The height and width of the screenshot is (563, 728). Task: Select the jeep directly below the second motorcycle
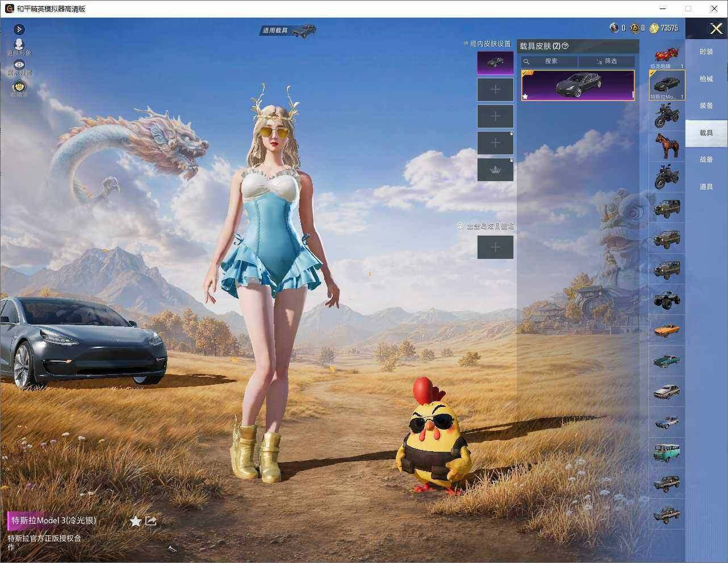click(x=667, y=208)
